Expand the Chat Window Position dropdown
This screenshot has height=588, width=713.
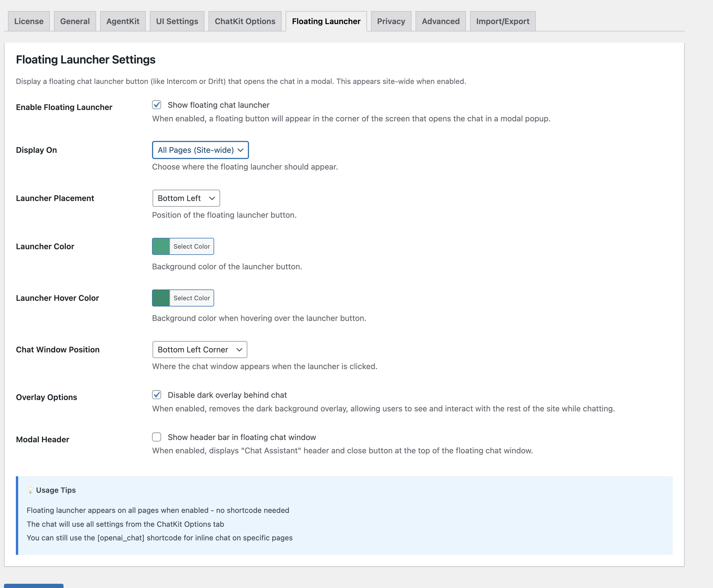click(x=200, y=349)
